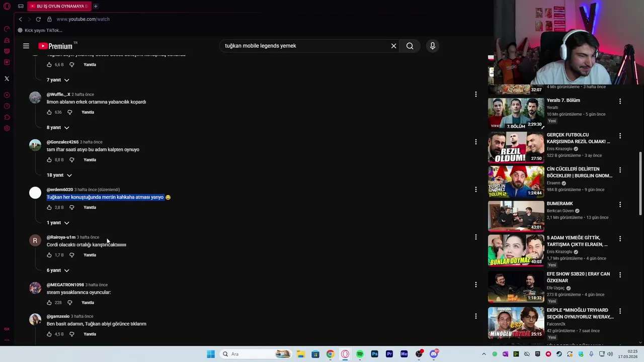Click the YouTube page vertical scrollbar
644x362 pixels.
click(x=640, y=184)
